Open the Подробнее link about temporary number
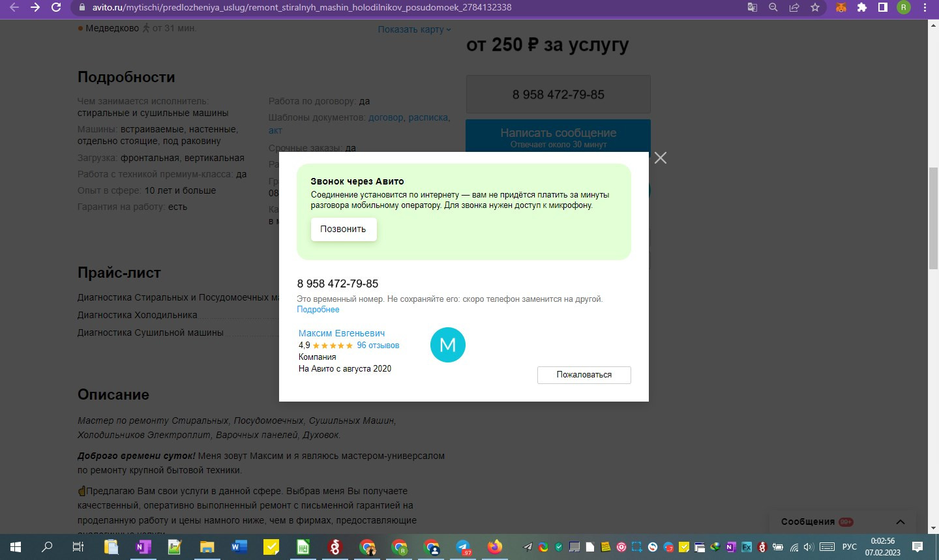The height and width of the screenshot is (560, 939). click(318, 310)
